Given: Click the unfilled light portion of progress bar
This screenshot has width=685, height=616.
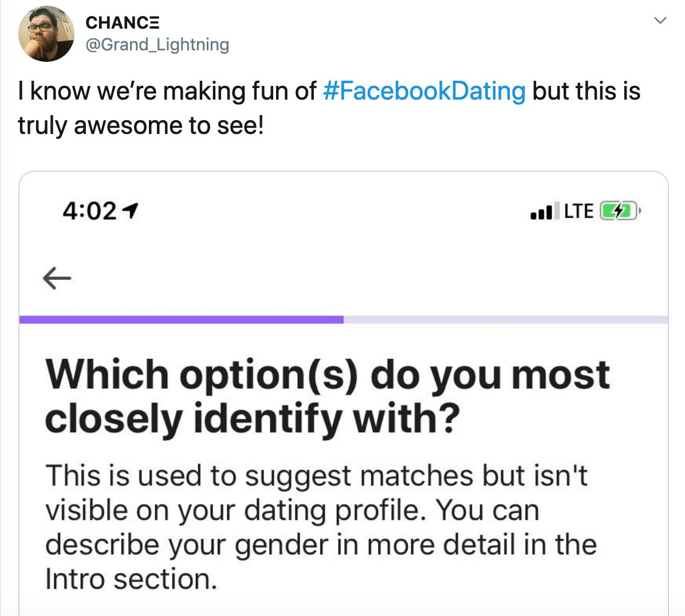Looking at the screenshot, I should tap(505, 319).
